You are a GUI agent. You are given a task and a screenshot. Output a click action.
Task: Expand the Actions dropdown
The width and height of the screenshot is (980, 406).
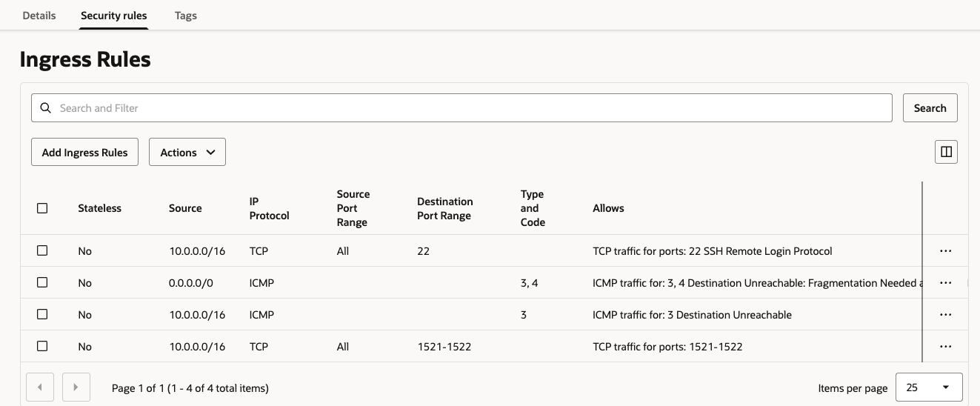click(x=187, y=152)
